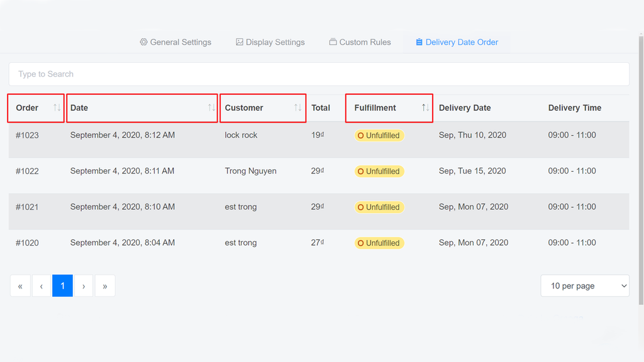
Task: Switch to the Display Settings tab
Action: [270, 42]
